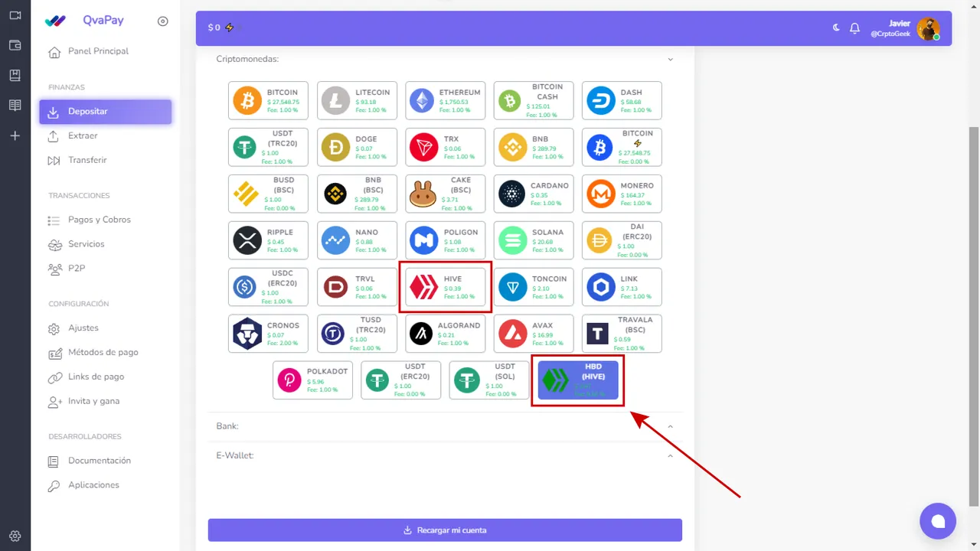Screen dimensions: 980x551
Task: Select the Polkadot deposit card
Action: click(x=312, y=380)
